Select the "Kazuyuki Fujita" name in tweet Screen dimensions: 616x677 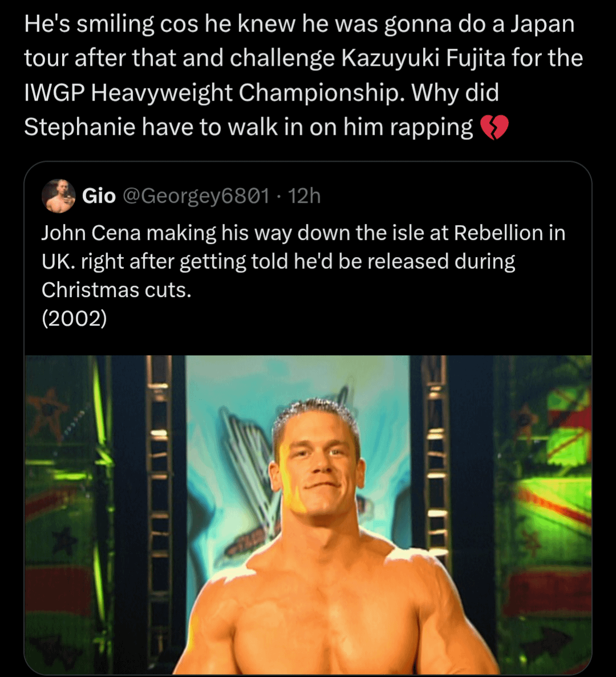(423, 58)
